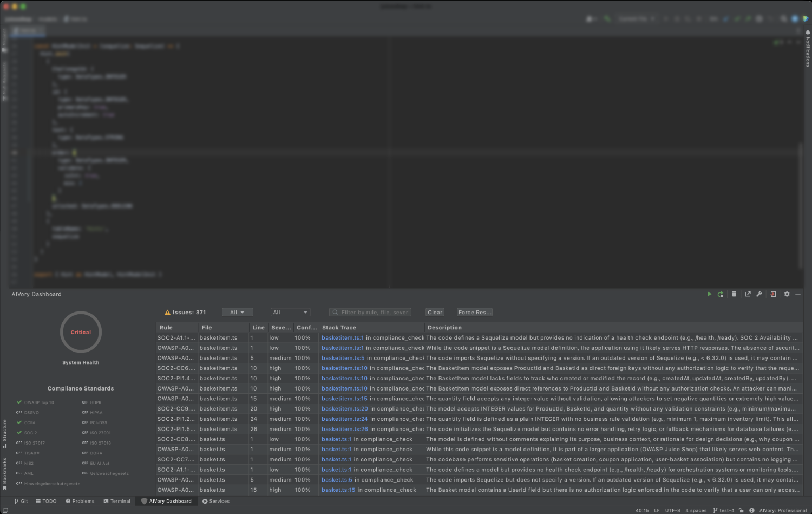
Task: Open the Problems tool window tab
Action: [80, 501]
